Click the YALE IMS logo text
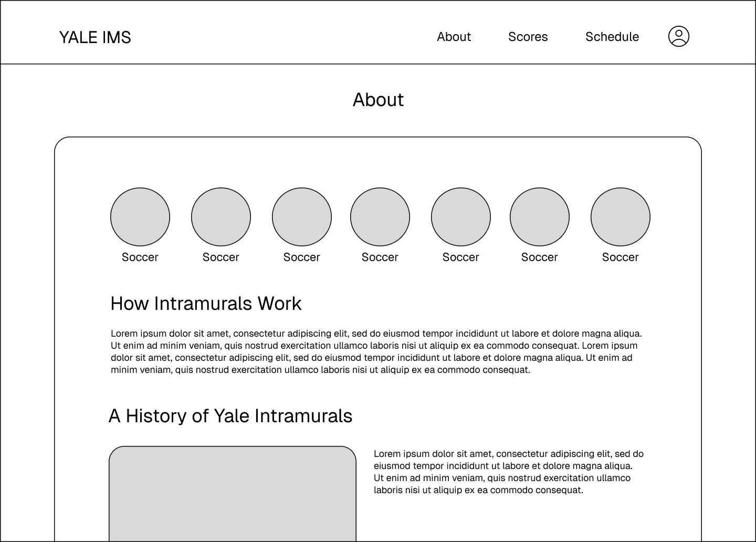The height and width of the screenshot is (542, 756). click(x=95, y=37)
